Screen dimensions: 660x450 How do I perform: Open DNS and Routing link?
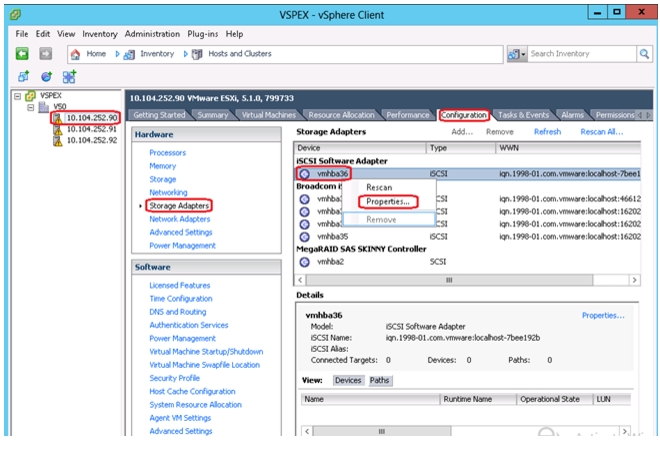178,312
